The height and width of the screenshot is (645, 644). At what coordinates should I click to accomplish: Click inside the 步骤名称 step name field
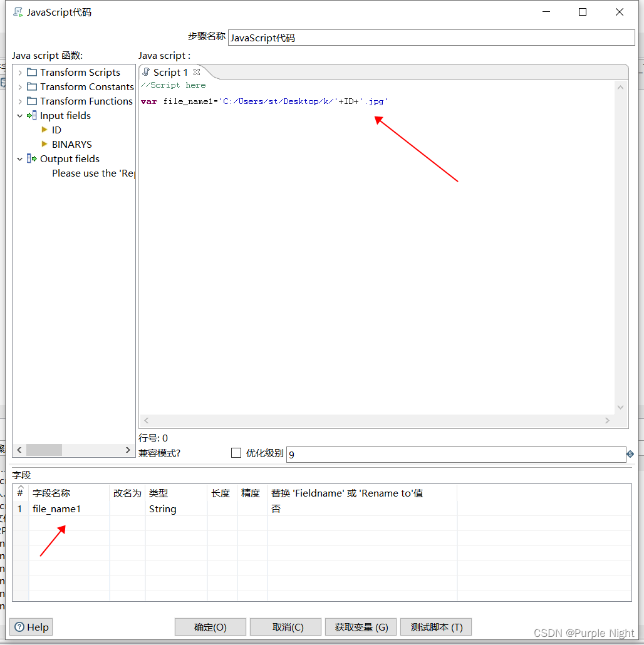click(x=431, y=38)
